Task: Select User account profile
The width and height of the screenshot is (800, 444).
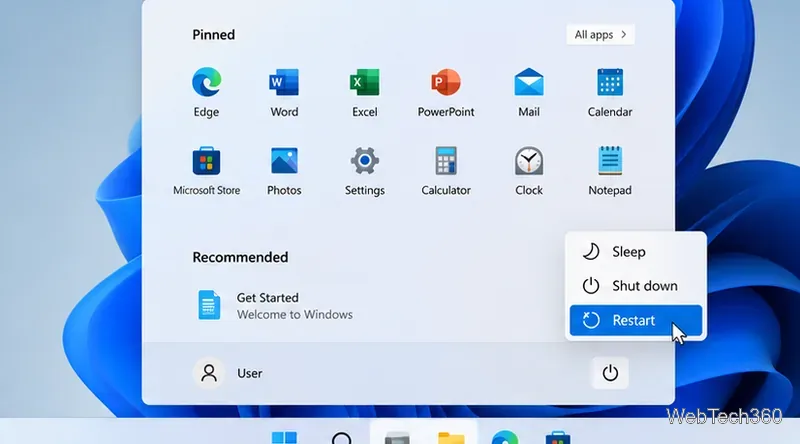Action: (x=228, y=373)
